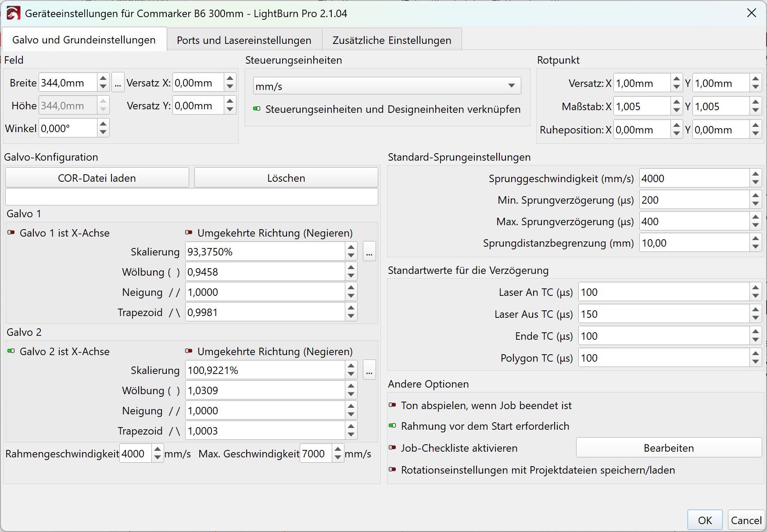The width and height of the screenshot is (767, 532).
Task: Increase Galvo 1 Wölbung with up arrow
Action: click(351, 267)
